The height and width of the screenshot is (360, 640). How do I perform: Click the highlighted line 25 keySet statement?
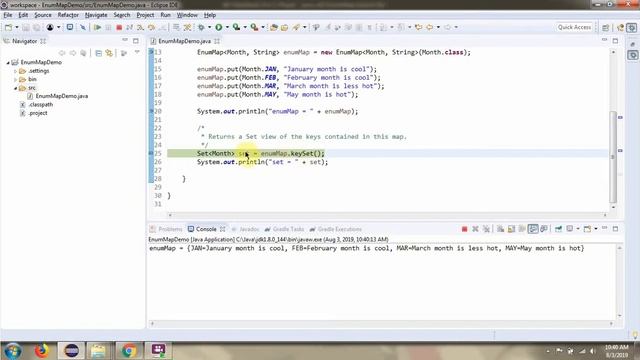coord(261,153)
